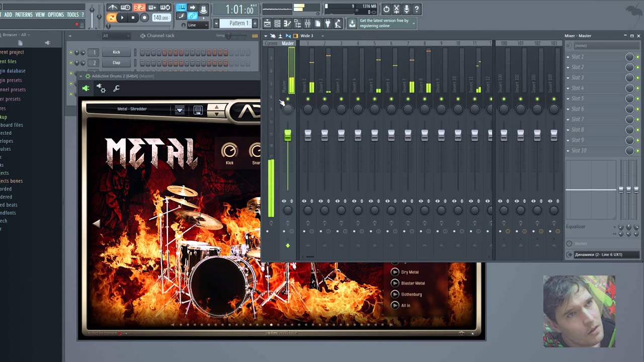Viewport: 644px width, 362px height.
Task: Open the OPTIONS menu
Action: pos(56,15)
